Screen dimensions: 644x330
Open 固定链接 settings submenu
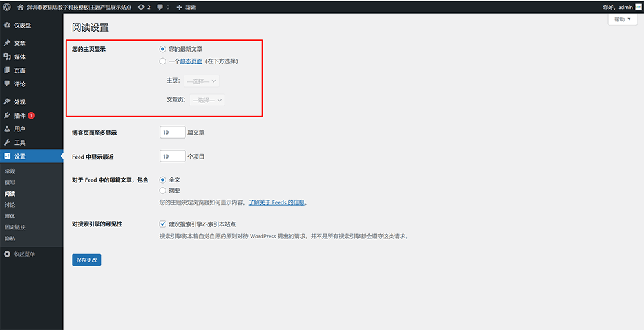click(x=15, y=227)
